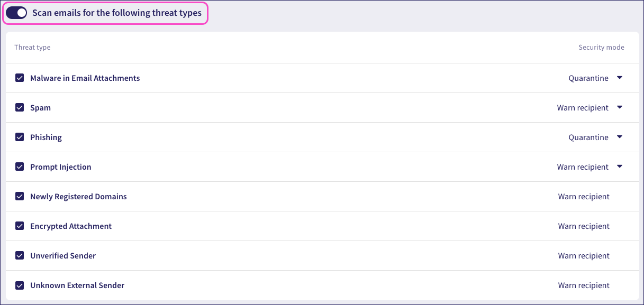Uncheck the Prompt Injection checkbox

20,167
